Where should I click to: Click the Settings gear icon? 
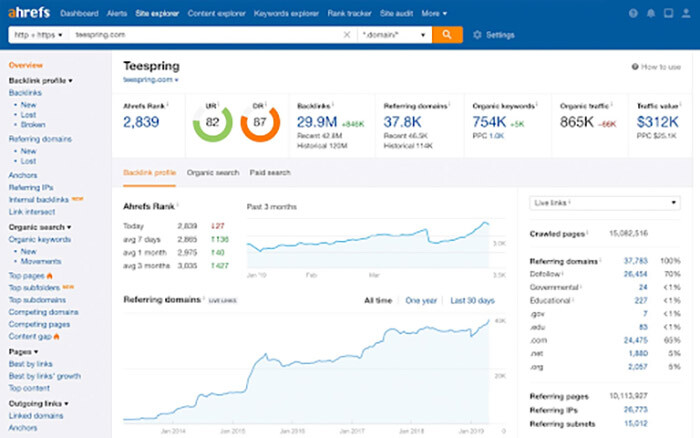tap(477, 35)
